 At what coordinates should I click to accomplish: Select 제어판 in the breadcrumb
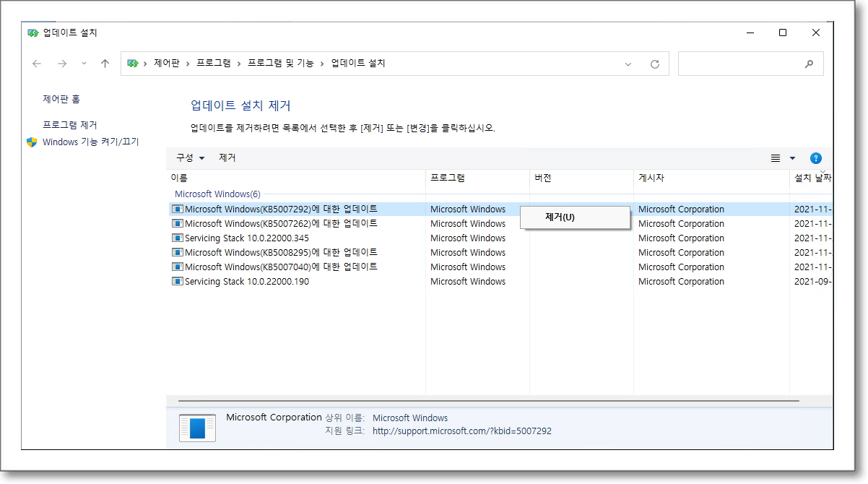(167, 64)
